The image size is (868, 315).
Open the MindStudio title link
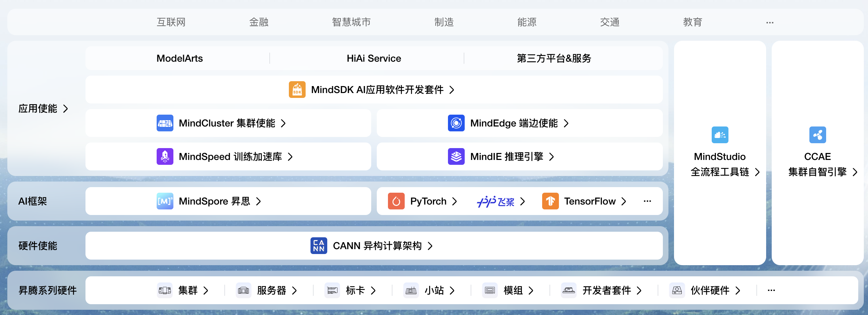pyautogui.click(x=720, y=157)
